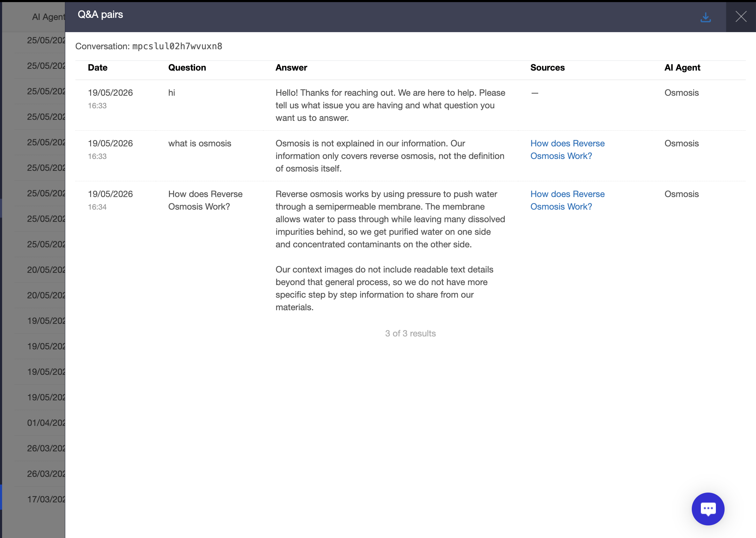Click Osmosis agent in 'what is osmosis' row
This screenshot has width=756, height=538.
[x=681, y=143]
